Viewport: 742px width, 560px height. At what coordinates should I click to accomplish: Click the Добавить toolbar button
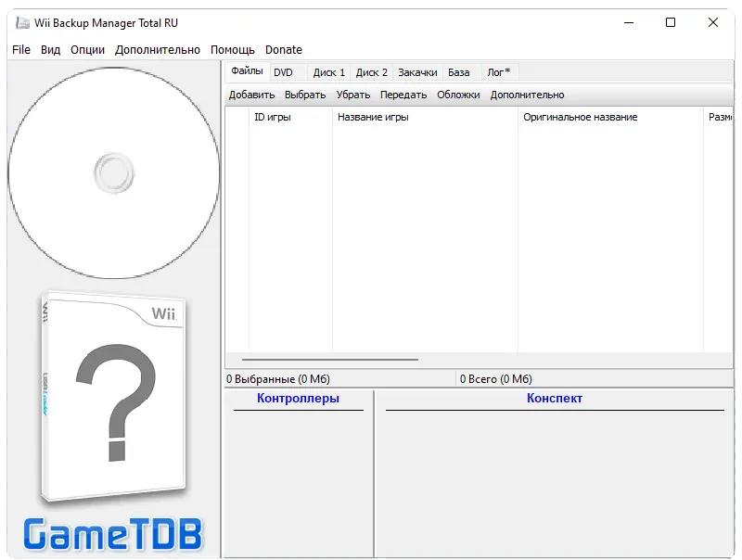point(251,95)
